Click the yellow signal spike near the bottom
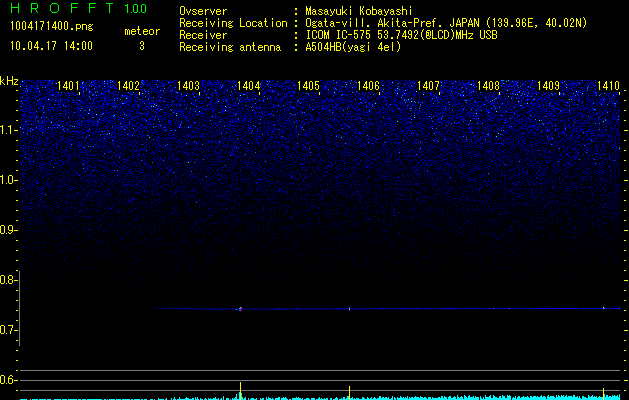The width and height of the screenshot is (629, 400). pyautogui.click(x=241, y=389)
